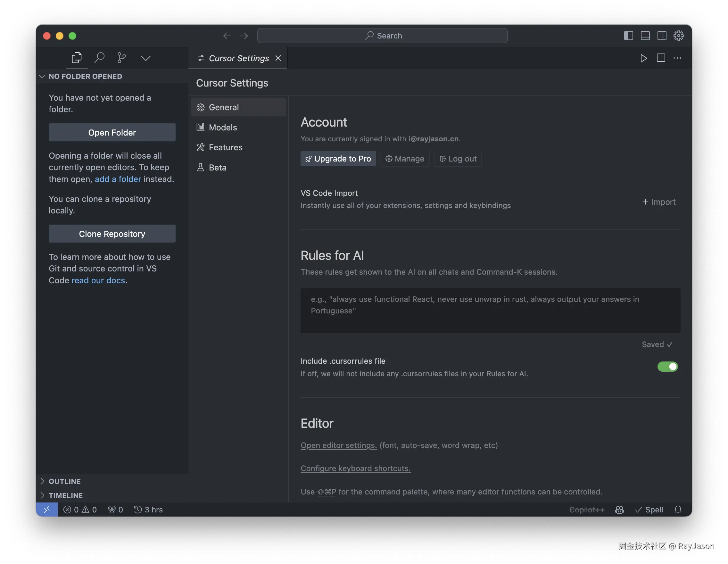The height and width of the screenshot is (564, 728).
Task: Click Upgrade to Pro button
Action: coord(338,159)
